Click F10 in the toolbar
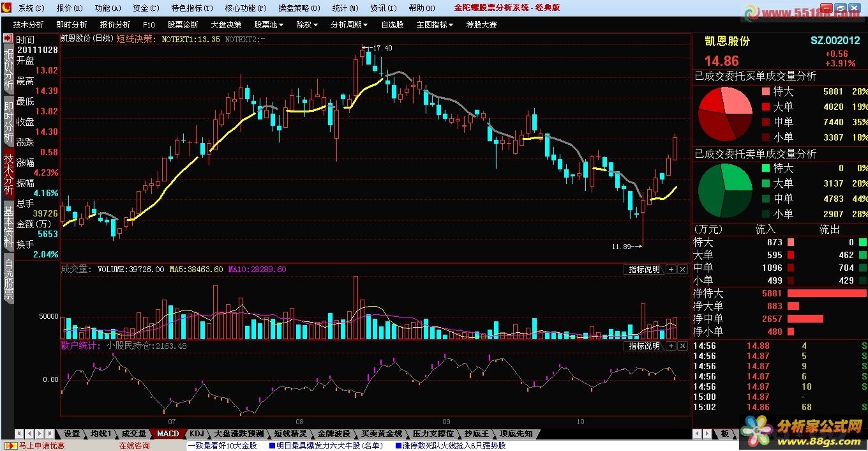 tap(149, 24)
